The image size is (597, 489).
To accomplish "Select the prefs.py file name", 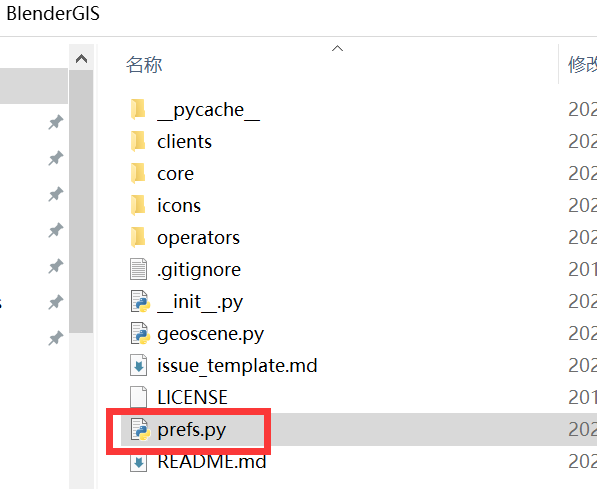I will (192, 430).
